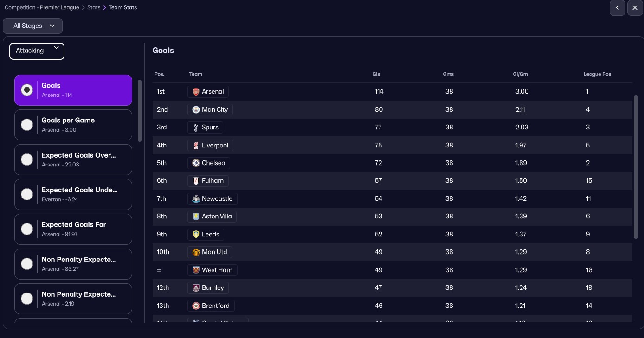
Task: Click the Arsenal club crest icon
Action: pos(196,92)
